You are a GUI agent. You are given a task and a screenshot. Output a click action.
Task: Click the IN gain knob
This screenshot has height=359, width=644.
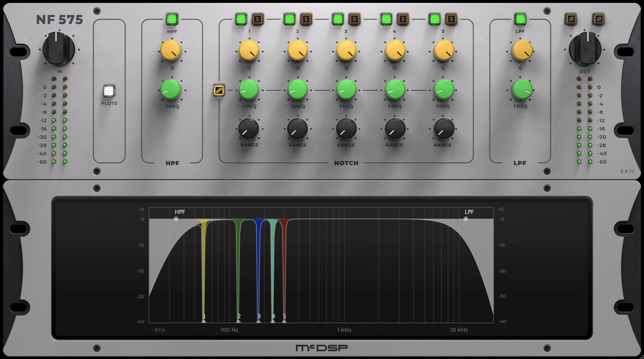pos(59,49)
